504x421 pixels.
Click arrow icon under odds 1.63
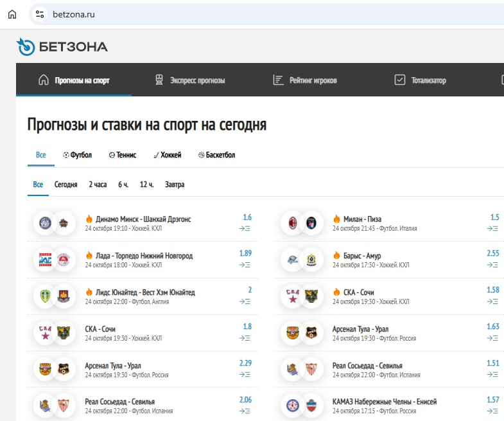(x=492, y=338)
